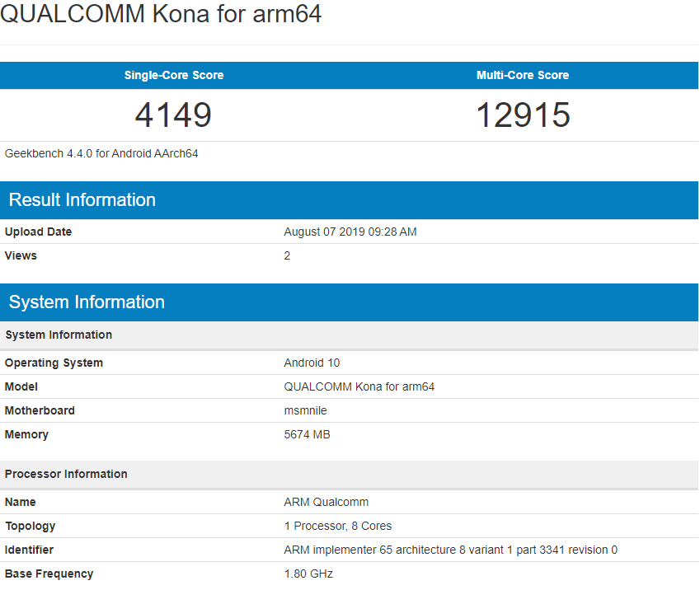Select the 'Multi-Core Score' header label
Screen dimensions: 700x590
click(x=523, y=75)
